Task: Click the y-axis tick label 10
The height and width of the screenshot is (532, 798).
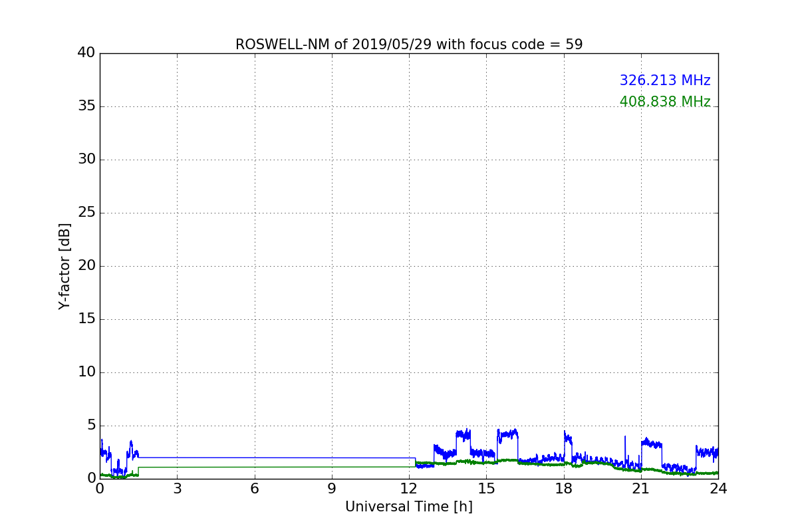Action: point(86,372)
